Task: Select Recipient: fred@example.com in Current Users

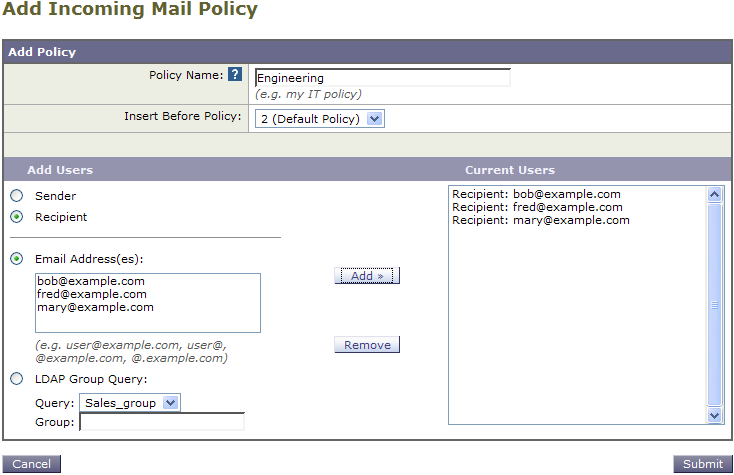Action: [x=537, y=207]
